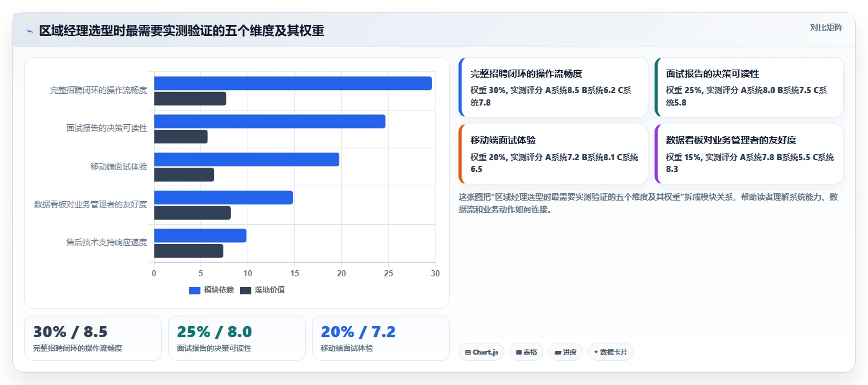Click the 数据卡片 tag
Screen dimensions: 868x385
click(611, 352)
